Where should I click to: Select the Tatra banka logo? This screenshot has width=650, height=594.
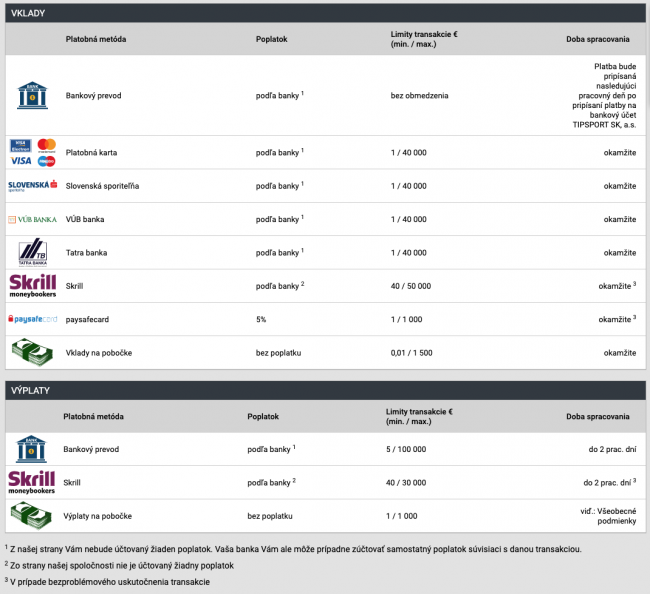click(x=32, y=252)
